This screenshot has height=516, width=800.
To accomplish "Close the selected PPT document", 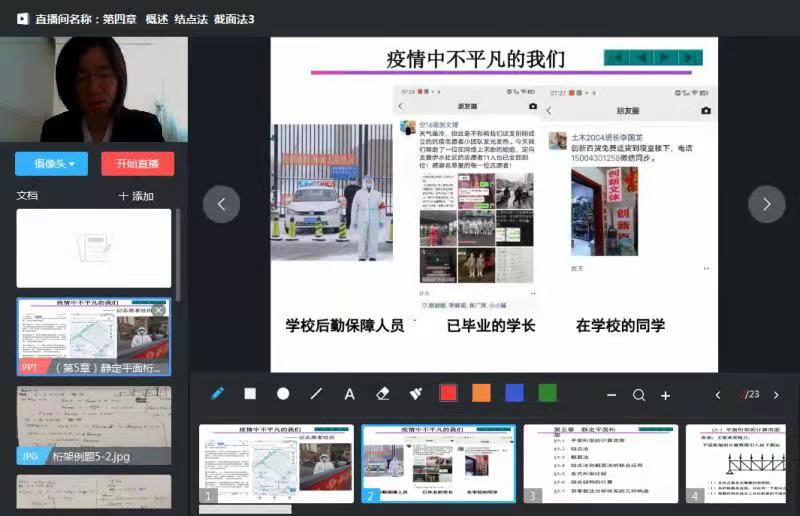I will (158, 310).
